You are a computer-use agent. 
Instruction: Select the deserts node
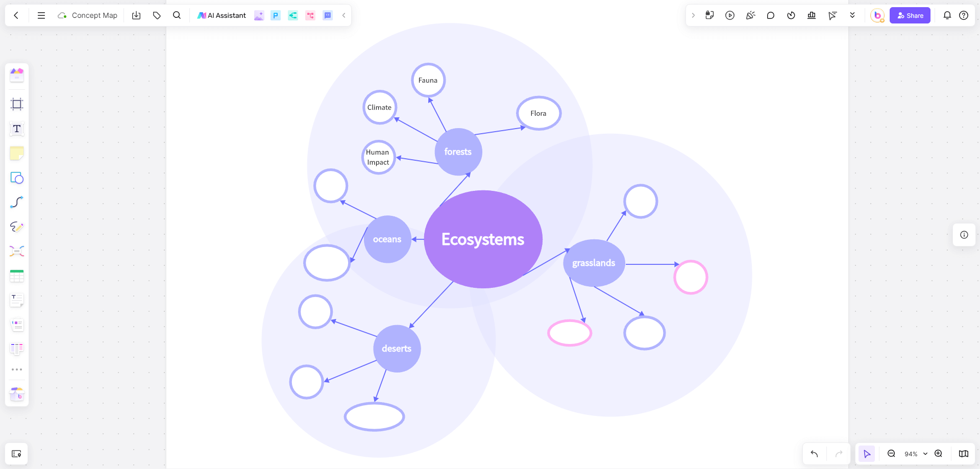397,349
